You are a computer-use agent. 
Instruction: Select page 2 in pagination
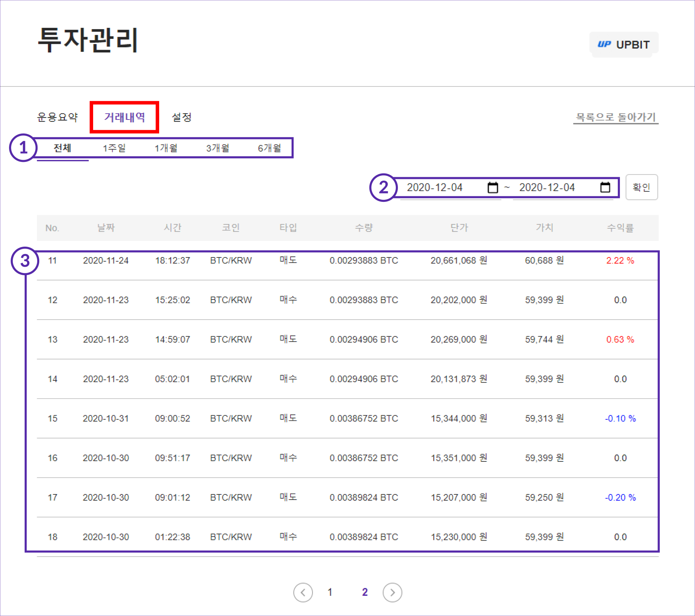(x=365, y=592)
